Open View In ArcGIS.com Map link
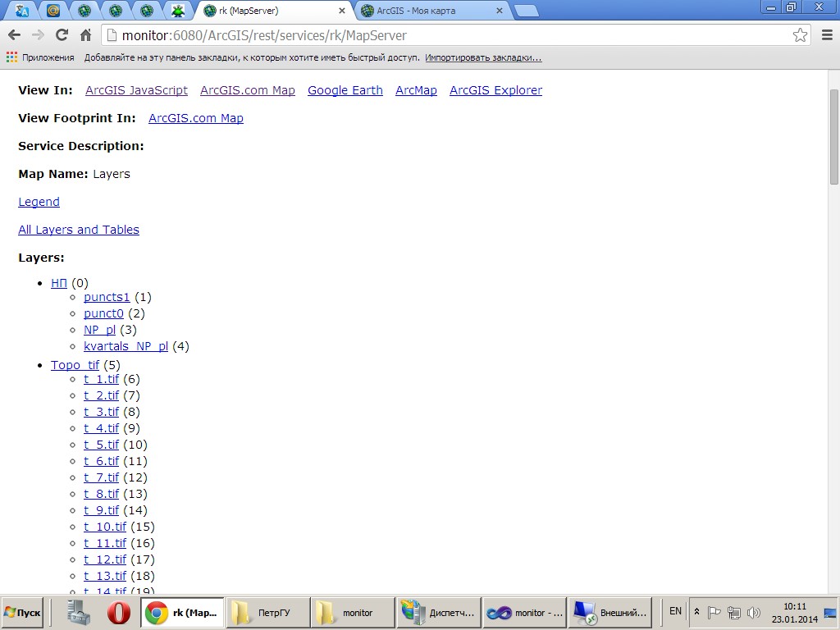 click(x=248, y=90)
